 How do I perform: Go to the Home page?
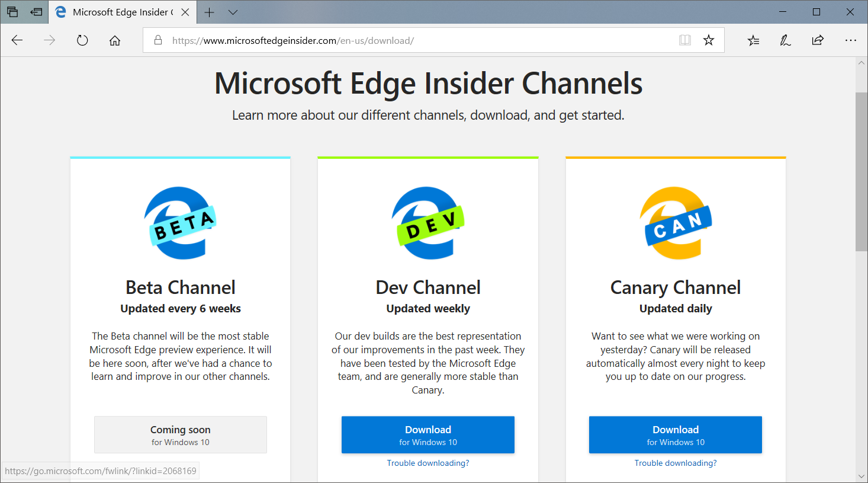(115, 40)
